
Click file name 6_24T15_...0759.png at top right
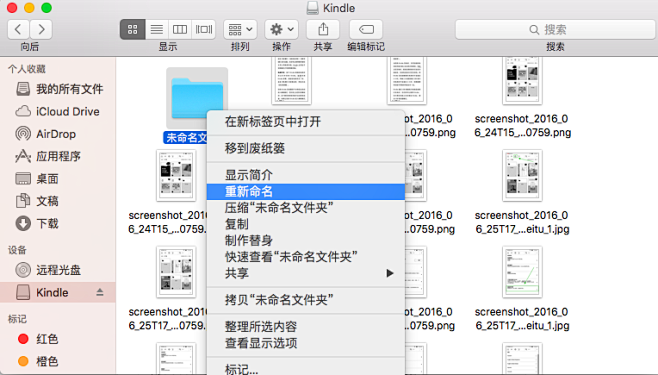click(x=522, y=133)
